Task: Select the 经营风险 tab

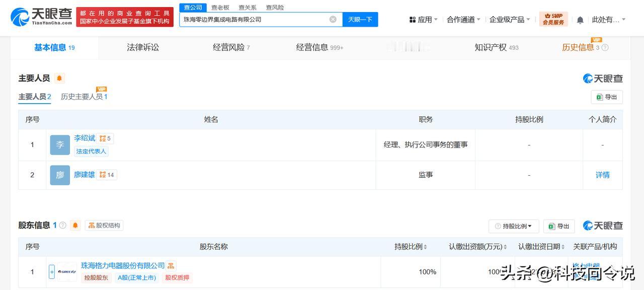Action: [231, 47]
